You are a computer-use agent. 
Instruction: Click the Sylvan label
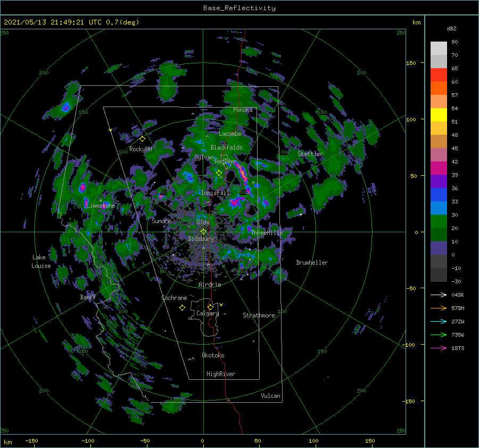click(204, 158)
